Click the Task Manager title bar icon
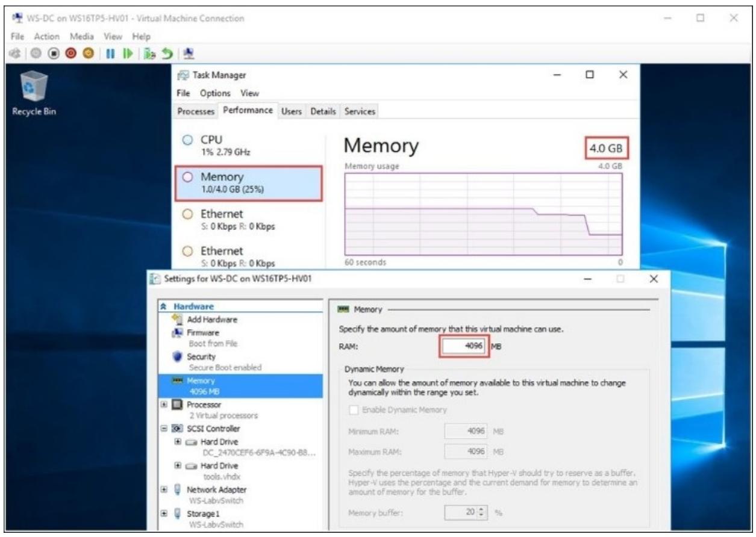 coord(183,75)
